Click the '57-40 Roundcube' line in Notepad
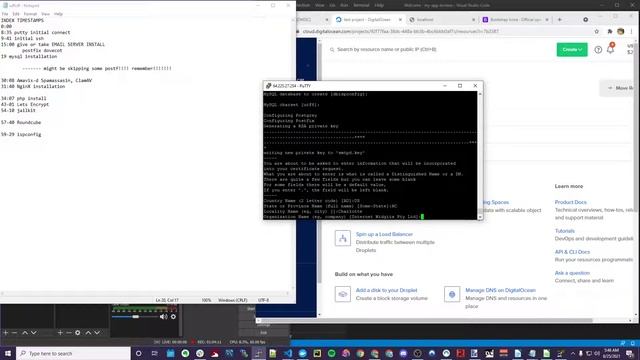This screenshot has width=640, height=360. [21, 122]
